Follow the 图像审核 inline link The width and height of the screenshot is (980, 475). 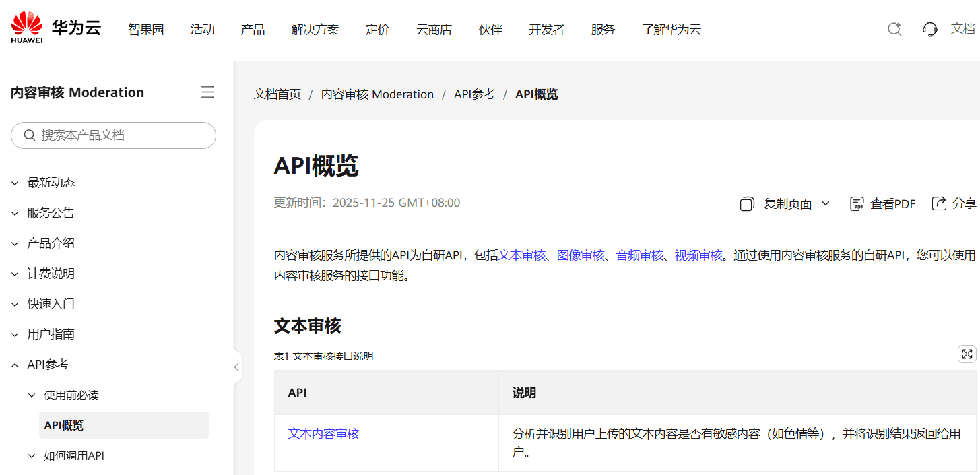tap(581, 255)
